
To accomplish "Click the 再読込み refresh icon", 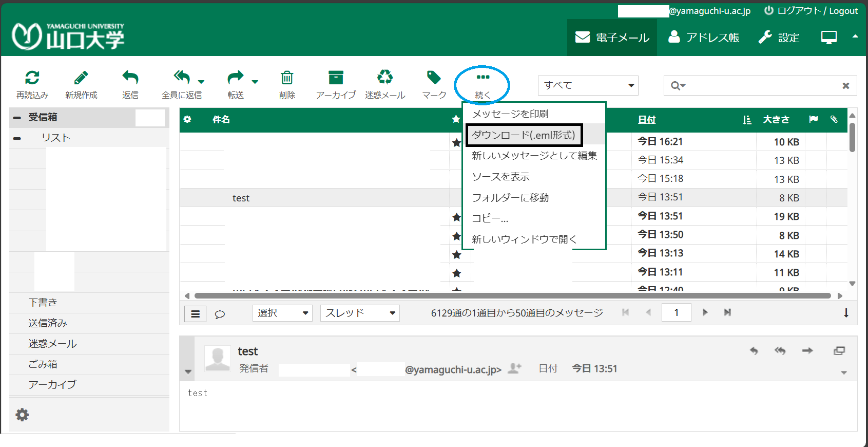I will click(x=32, y=78).
